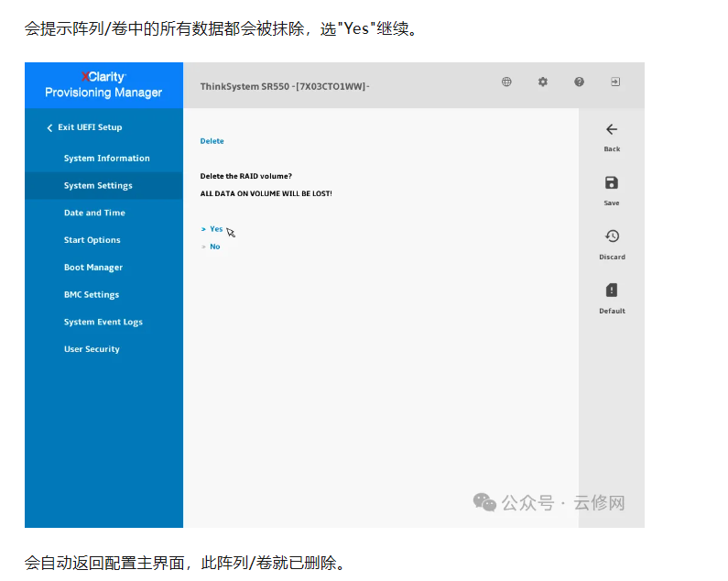
Task: Click the ThinkSystem SR550 title text
Action: pyautogui.click(x=285, y=86)
